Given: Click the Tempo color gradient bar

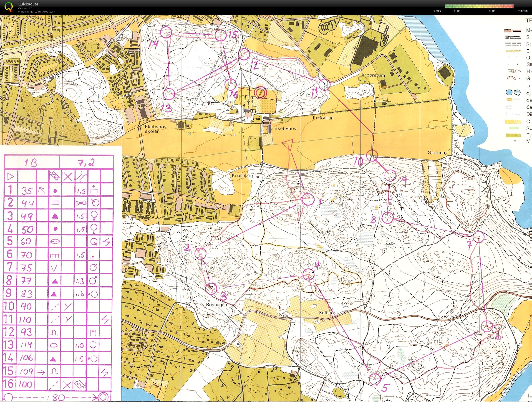Looking at the screenshot, I should [479, 7].
